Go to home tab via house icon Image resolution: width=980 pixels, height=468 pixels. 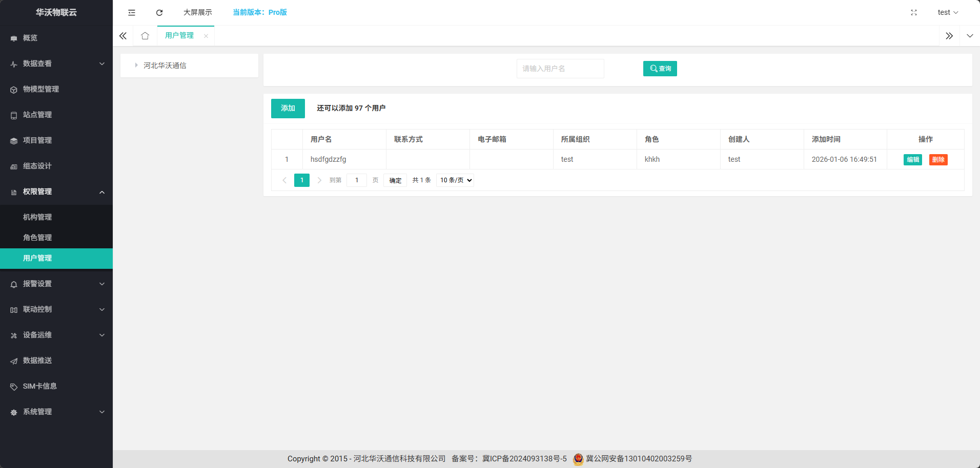pyautogui.click(x=145, y=36)
